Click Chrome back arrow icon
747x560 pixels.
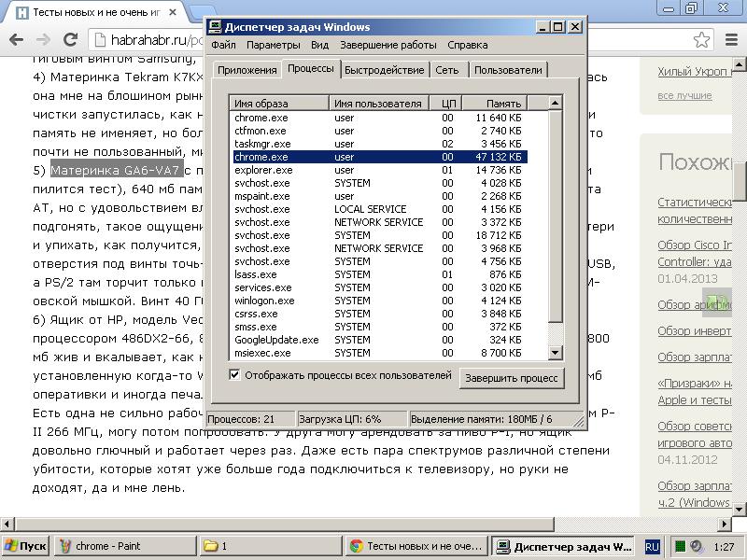click(16, 39)
